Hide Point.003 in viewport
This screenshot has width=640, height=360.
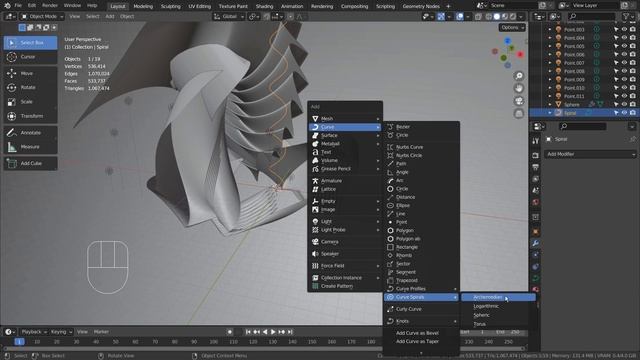point(624,29)
